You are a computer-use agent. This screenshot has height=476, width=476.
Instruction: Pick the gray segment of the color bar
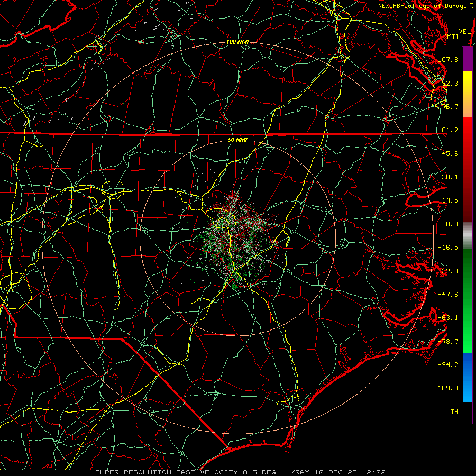[467, 235]
